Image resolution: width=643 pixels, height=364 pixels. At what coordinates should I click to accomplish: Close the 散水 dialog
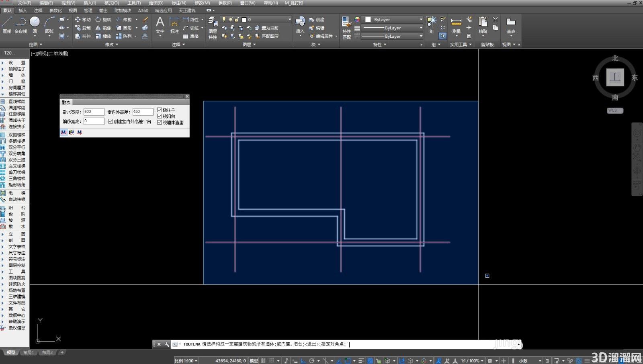tap(187, 96)
